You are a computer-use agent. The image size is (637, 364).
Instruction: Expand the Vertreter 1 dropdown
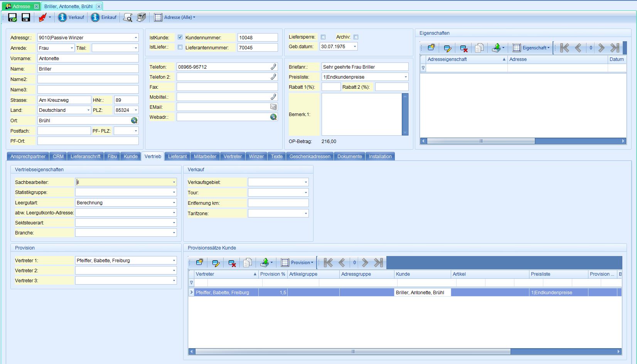coord(174,261)
